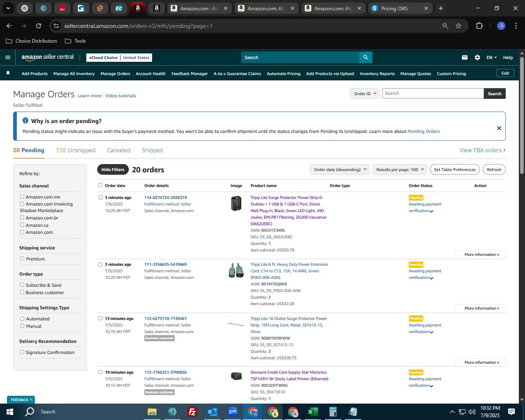Click the Refresh orders button
525x420 pixels.
click(x=494, y=169)
